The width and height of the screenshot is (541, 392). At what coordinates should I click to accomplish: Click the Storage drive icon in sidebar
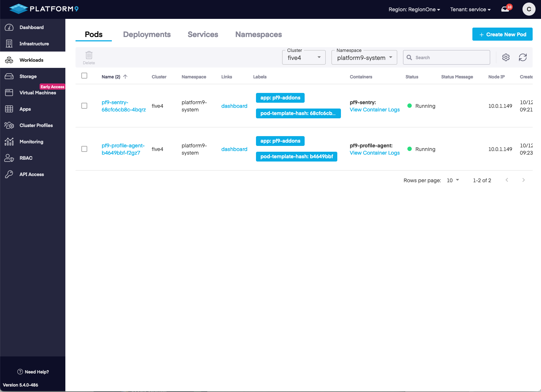[9, 76]
